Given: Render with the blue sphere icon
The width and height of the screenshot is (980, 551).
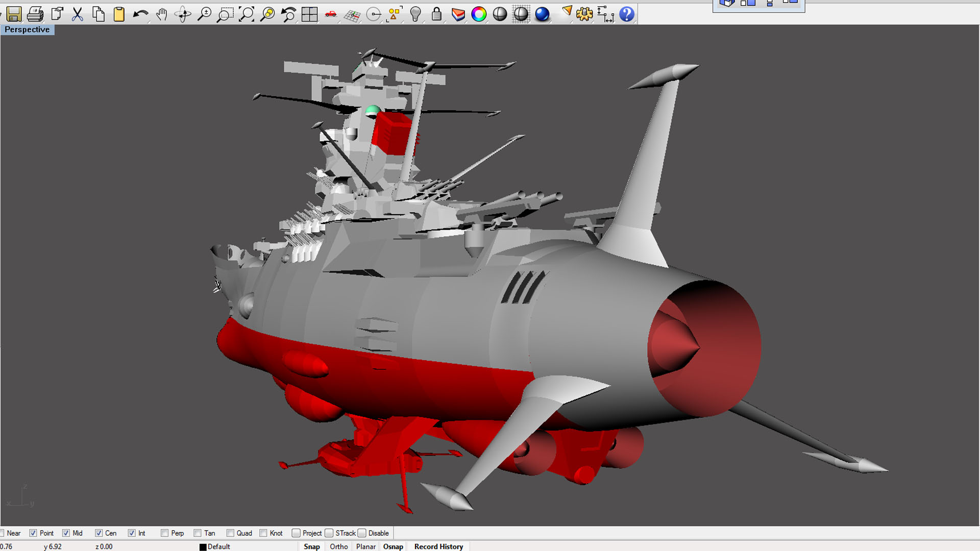Looking at the screenshot, I should 542,14.
